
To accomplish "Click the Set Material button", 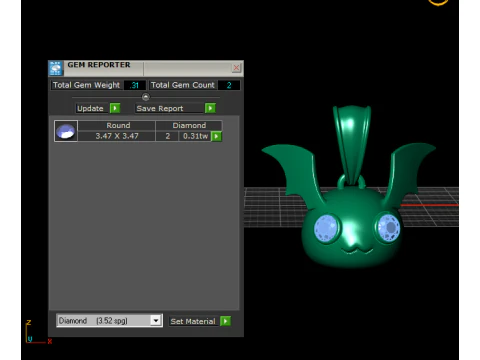I will click(x=194, y=321).
